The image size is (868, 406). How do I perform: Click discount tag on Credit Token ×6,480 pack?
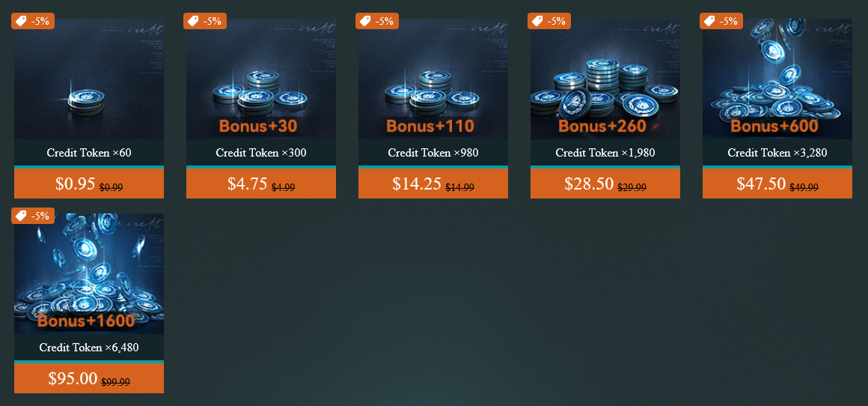tap(33, 216)
